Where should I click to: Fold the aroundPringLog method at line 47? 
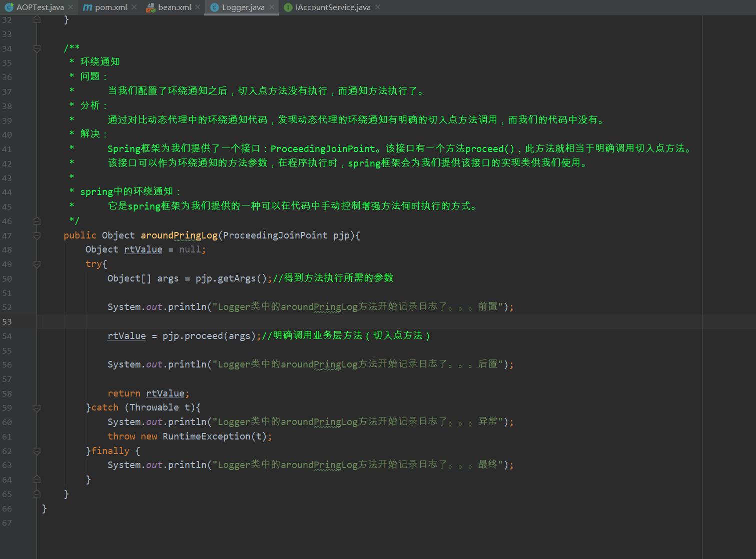tap(37, 235)
